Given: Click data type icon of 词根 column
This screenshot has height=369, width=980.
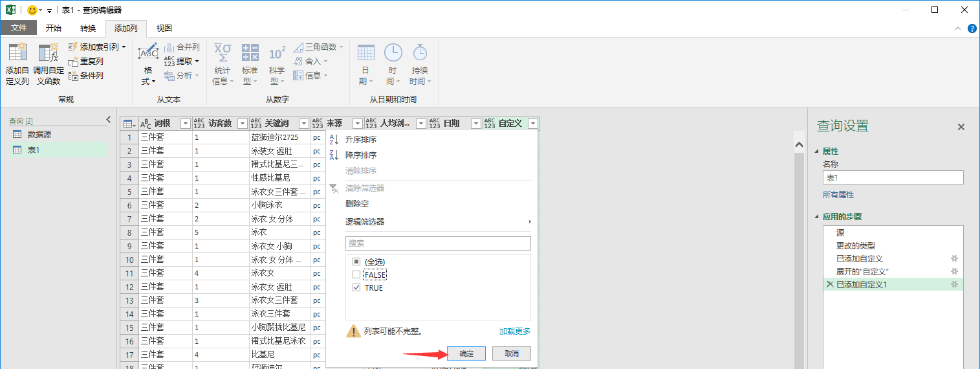Looking at the screenshot, I should click(x=146, y=124).
